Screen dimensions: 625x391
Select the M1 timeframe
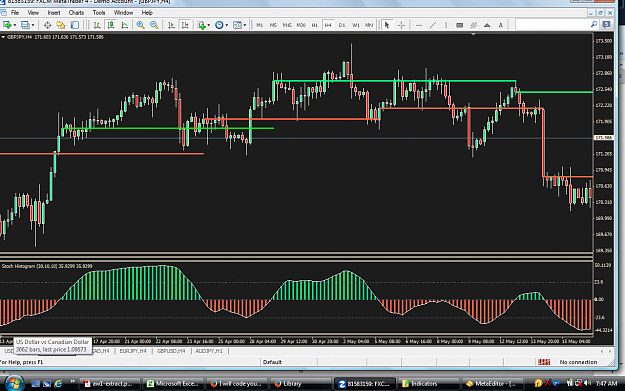(x=259, y=25)
